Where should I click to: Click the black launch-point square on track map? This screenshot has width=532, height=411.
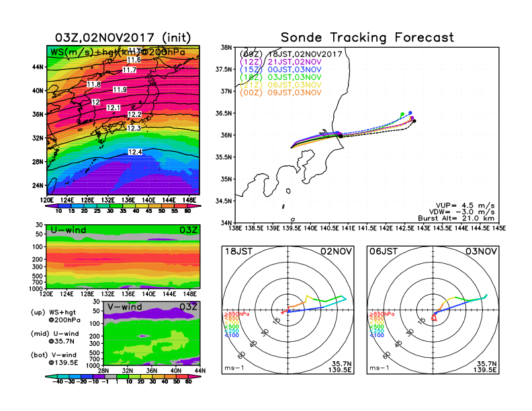click(x=341, y=136)
